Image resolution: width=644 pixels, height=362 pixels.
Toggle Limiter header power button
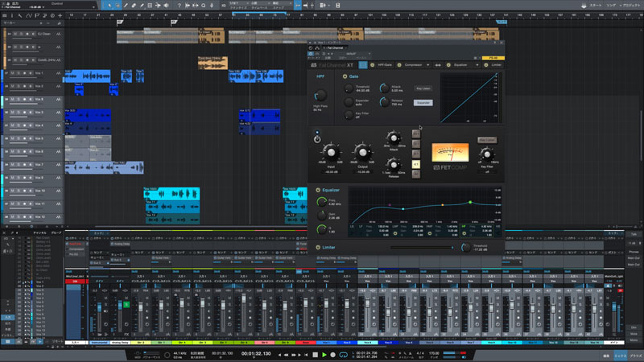pyautogui.click(x=486, y=65)
